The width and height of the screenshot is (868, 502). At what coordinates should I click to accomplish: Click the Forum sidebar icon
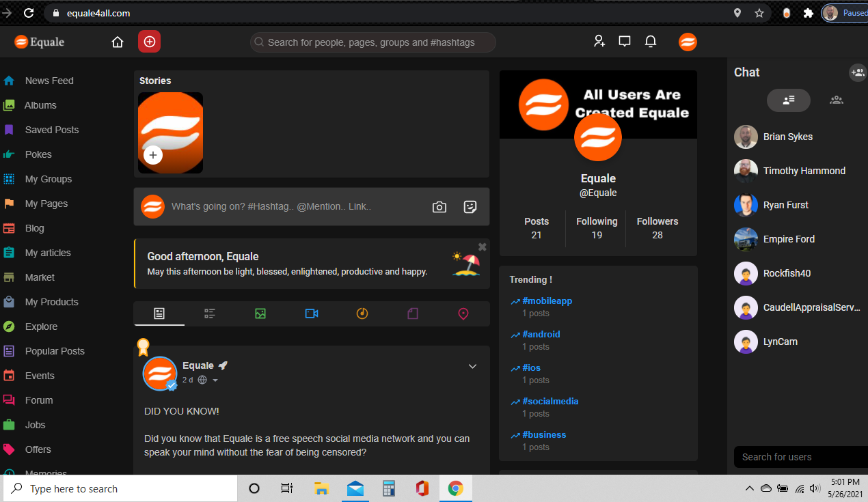tap(9, 400)
